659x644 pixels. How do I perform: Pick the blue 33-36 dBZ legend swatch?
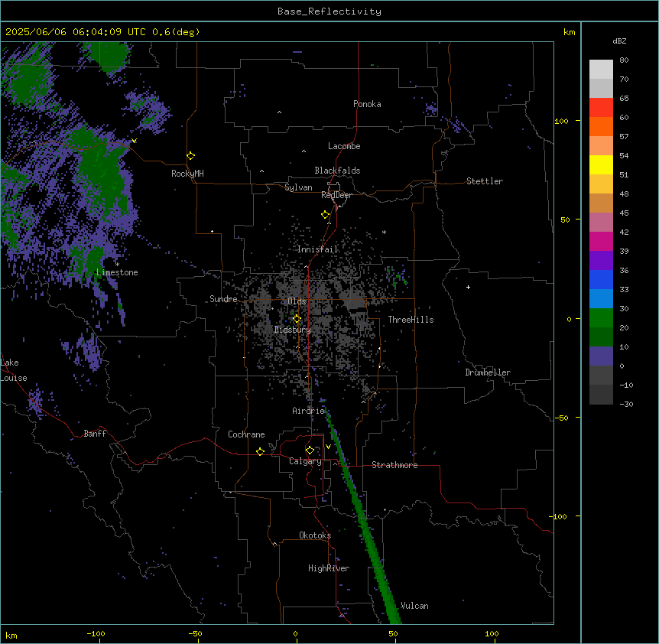click(601, 279)
